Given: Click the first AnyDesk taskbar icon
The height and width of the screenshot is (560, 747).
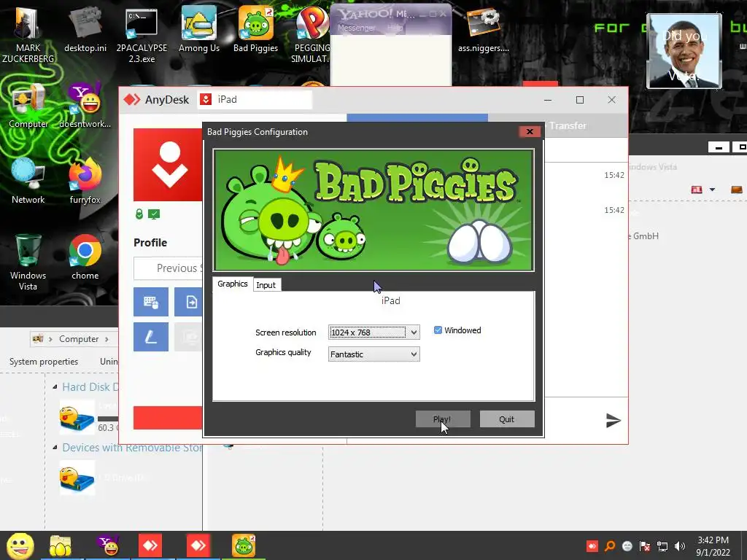Looking at the screenshot, I should point(150,545).
